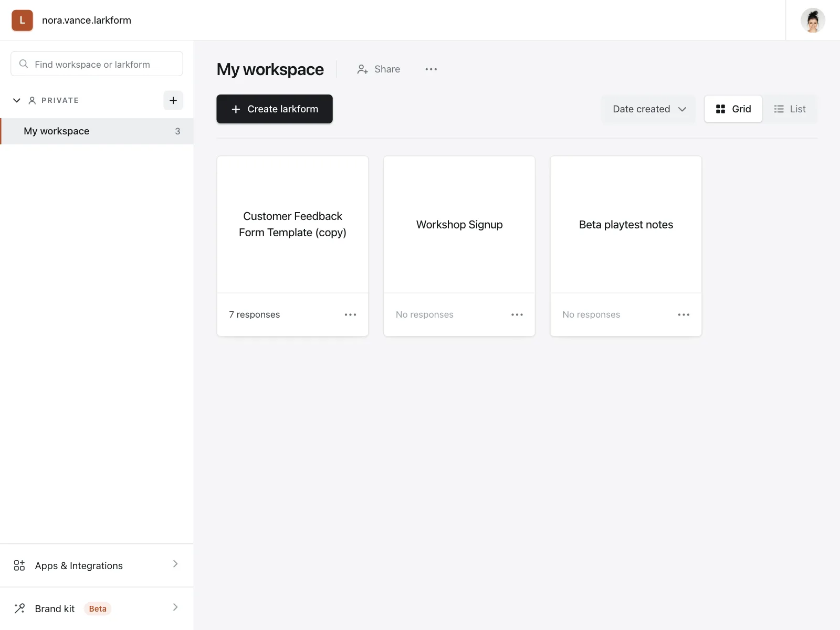Open Apps & Integrations menu item

pyautogui.click(x=97, y=565)
